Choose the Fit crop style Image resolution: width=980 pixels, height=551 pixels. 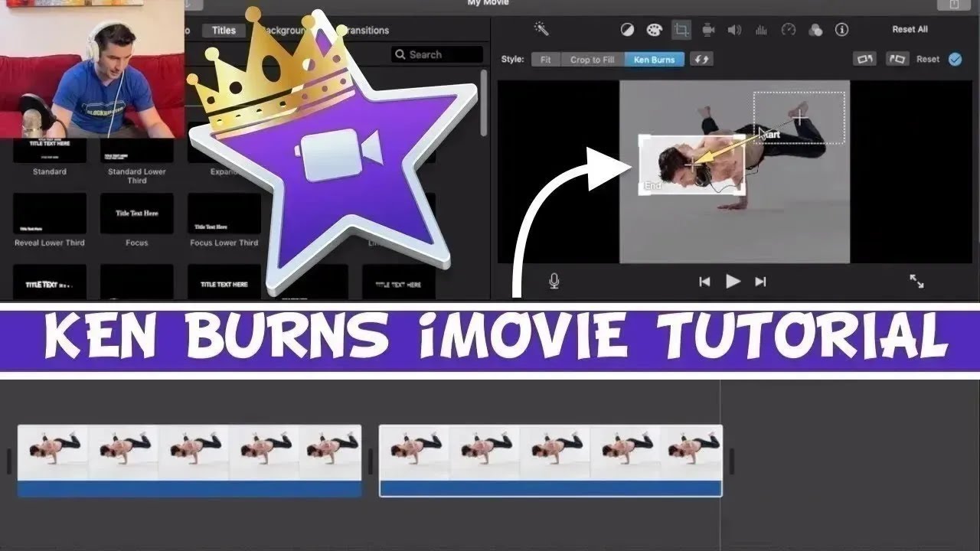(x=546, y=59)
